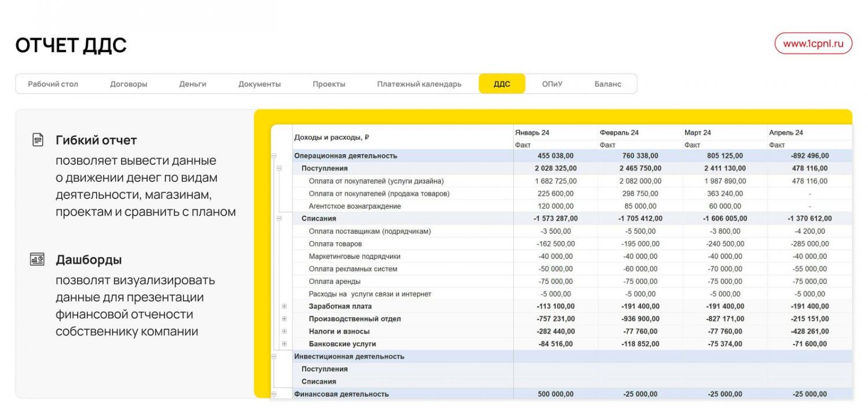
Task: Go to the Платежный календарь tab
Action: [419, 84]
